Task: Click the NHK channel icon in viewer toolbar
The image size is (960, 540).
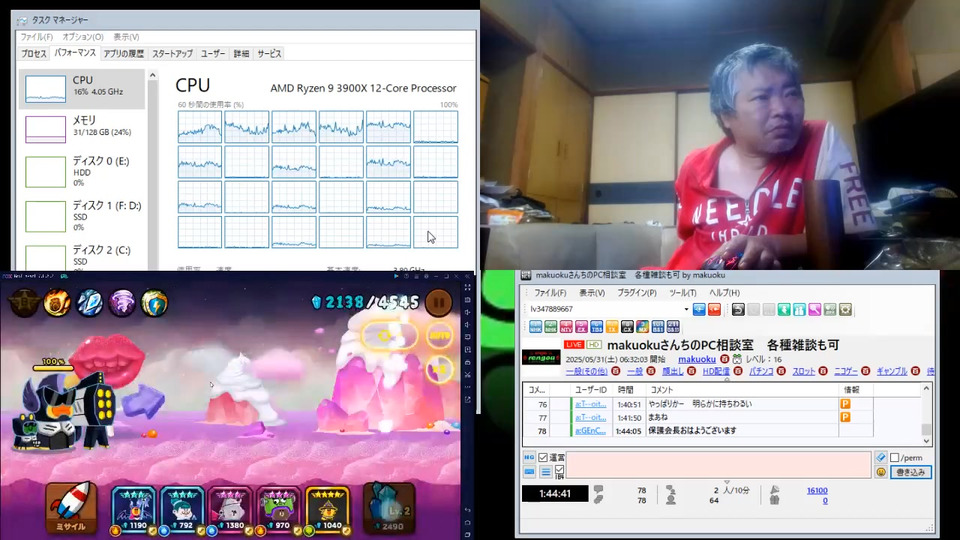Action: point(536,326)
